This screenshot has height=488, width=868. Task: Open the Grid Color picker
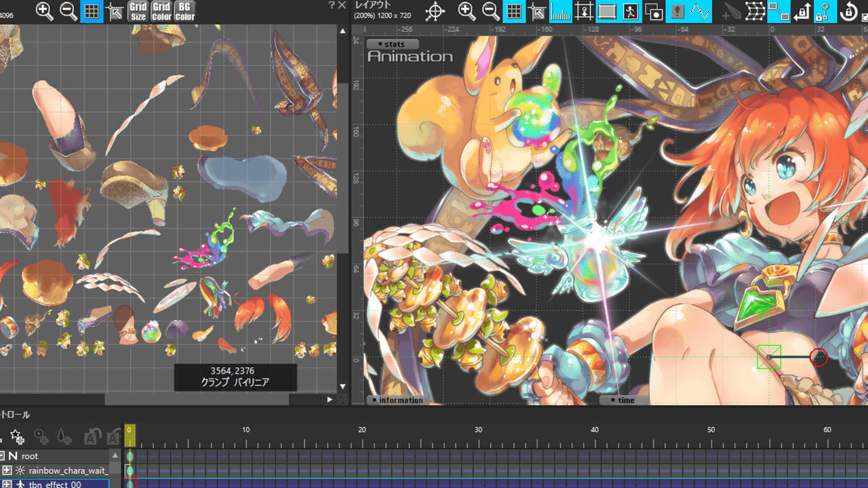coord(161,12)
